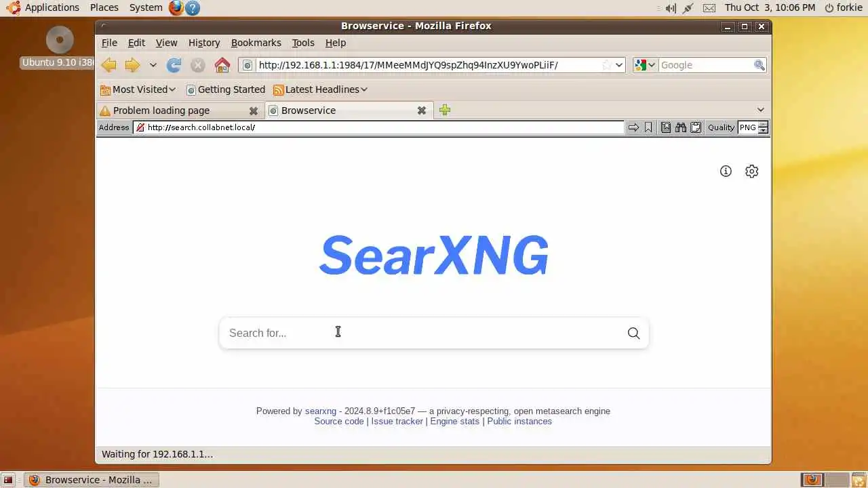Click the Help question mark panel icon
This screenshot has width=868, height=488.
coord(193,8)
